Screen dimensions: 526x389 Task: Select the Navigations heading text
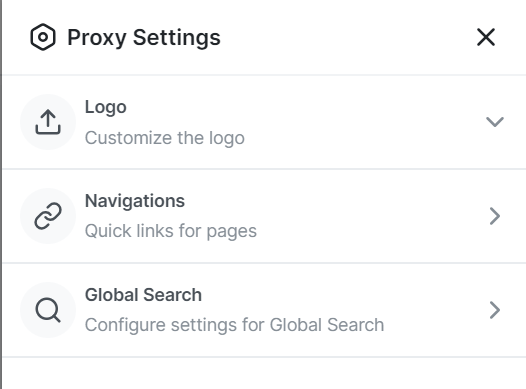[x=135, y=201]
